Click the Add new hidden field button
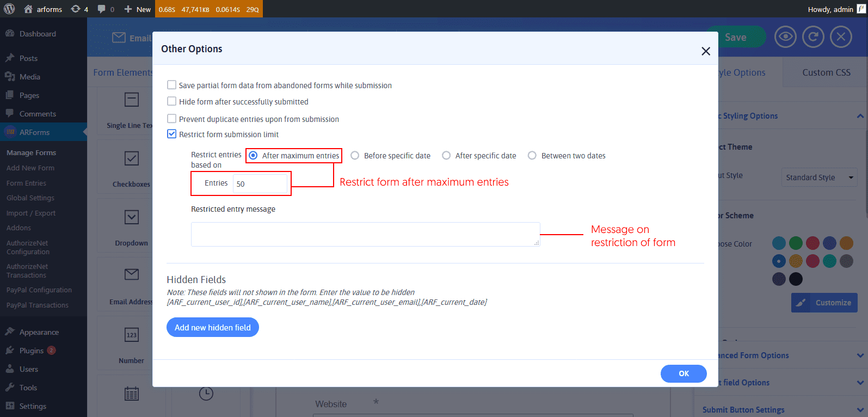The image size is (868, 417). [212, 327]
